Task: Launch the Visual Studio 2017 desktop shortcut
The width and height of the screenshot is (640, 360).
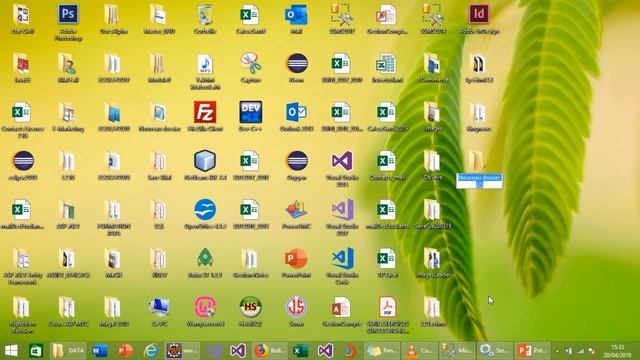Action: click(342, 209)
